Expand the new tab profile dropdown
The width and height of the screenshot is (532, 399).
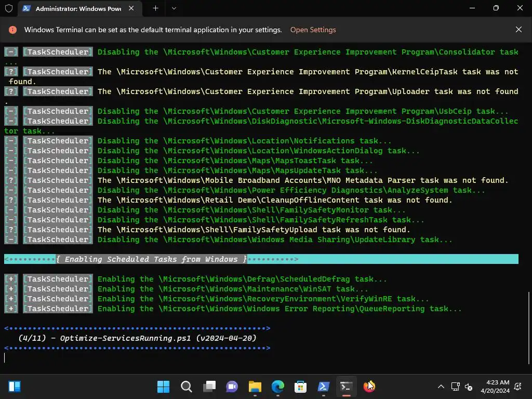(x=174, y=8)
